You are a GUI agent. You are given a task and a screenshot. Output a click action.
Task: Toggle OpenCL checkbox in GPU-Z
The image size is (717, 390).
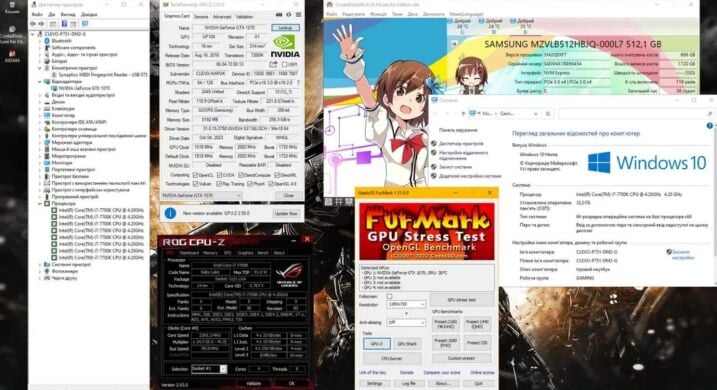click(x=195, y=175)
